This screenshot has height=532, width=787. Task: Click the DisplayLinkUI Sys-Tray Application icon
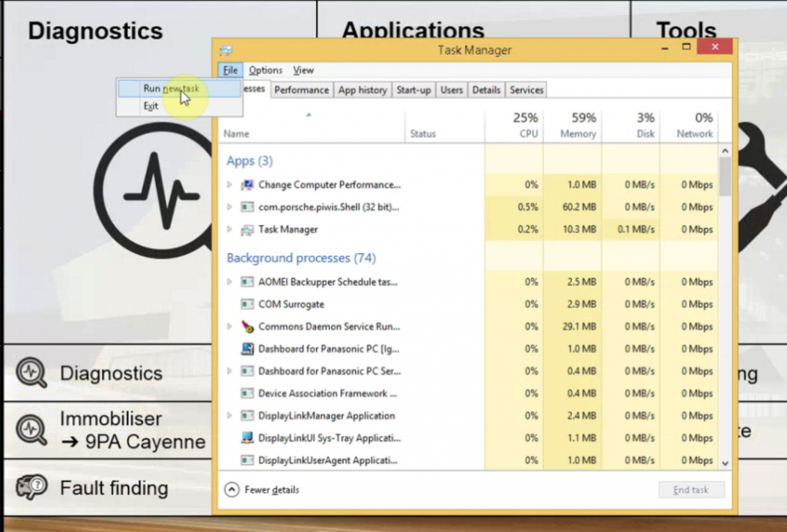pyautogui.click(x=247, y=437)
